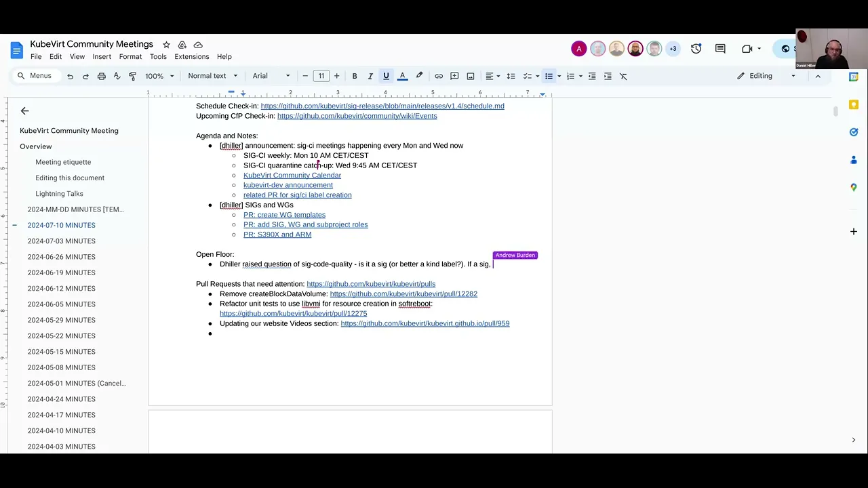Follow the PR: S390X and ARM link
This screenshot has height=488, width=868.
pyautogui.click(x=277, y=235)
